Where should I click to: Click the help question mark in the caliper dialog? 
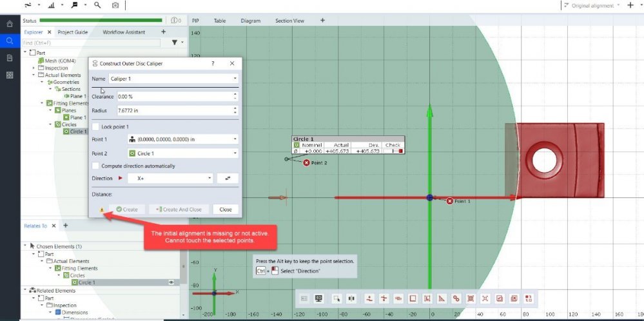click(213, 64)
